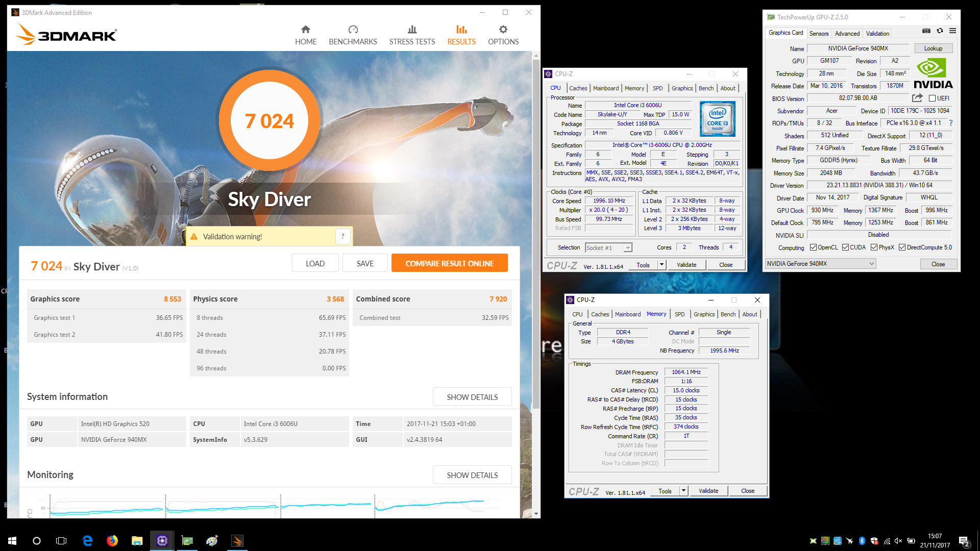Screen dimensions: 980x551
Task: Click the Intel Core i3 badge in CPU-Z
Action: pyautogui.click(x=717, y=118)
